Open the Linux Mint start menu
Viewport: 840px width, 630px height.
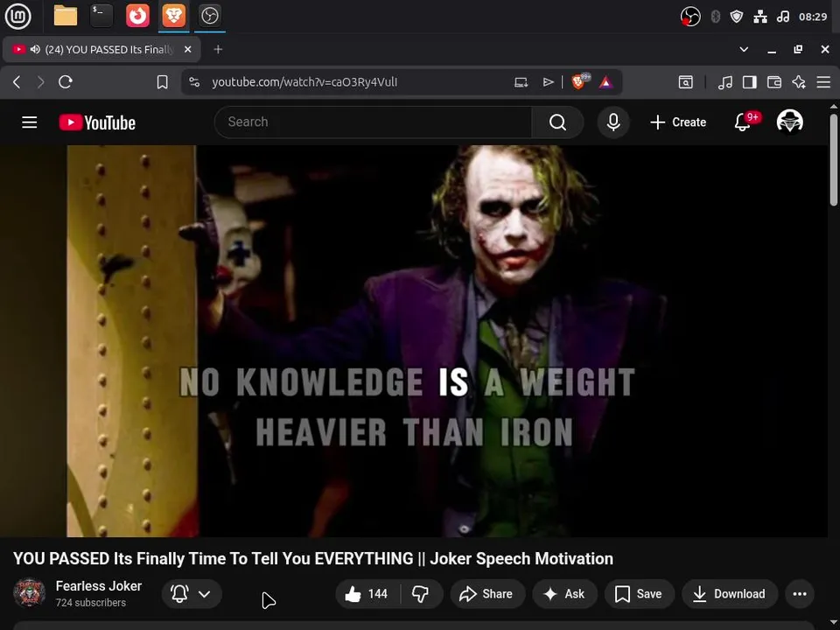[17, 16]
